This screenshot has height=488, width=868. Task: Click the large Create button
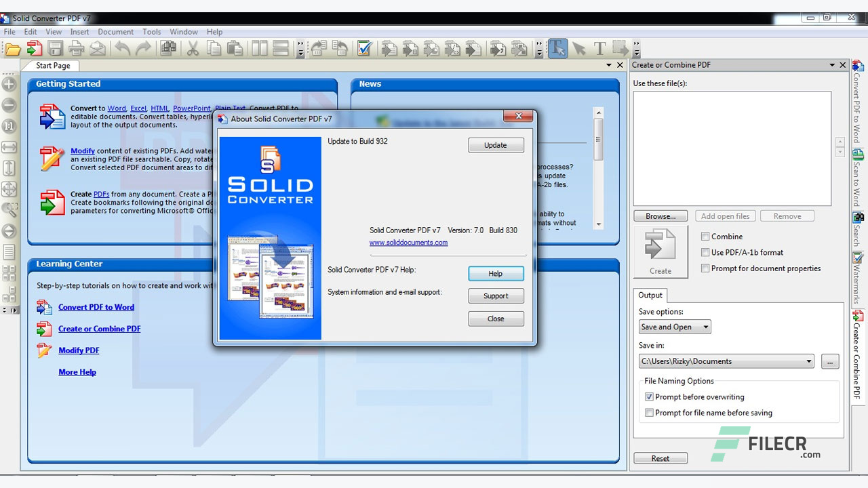coord(660,251)
